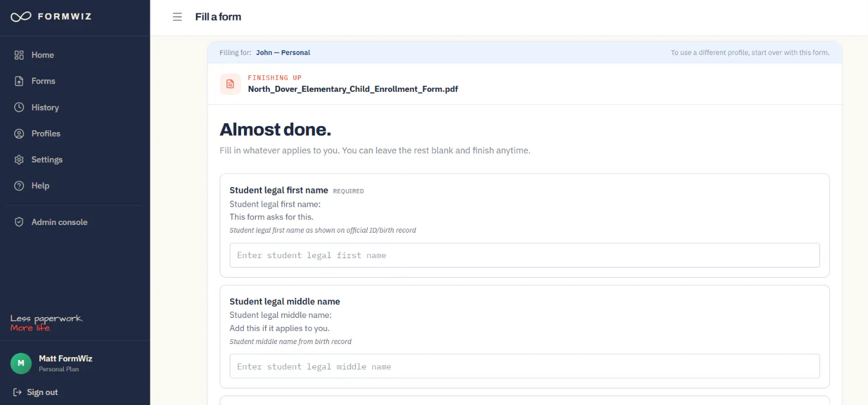This screenshot has height=405, width=868.
Task: Click the Personal Plan label
Action: coord(59,369)
